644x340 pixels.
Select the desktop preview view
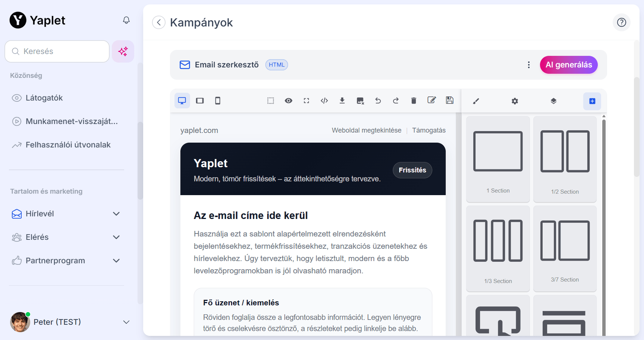click(182, 101)
